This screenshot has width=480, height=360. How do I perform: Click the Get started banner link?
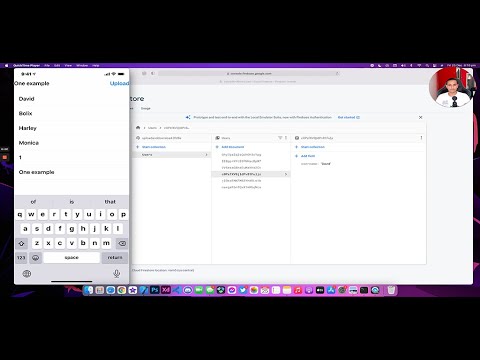[349, 117]
